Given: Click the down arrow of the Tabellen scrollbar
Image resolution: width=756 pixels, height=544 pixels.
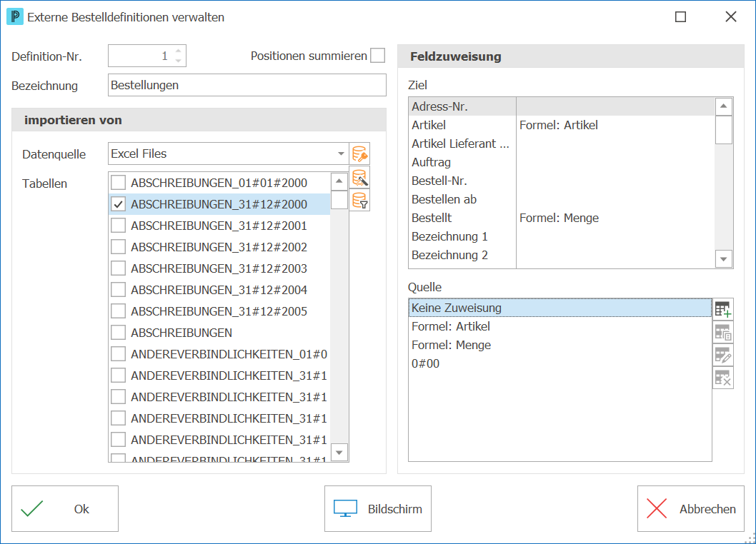Looking at the screenshot, I should [339, 453].
